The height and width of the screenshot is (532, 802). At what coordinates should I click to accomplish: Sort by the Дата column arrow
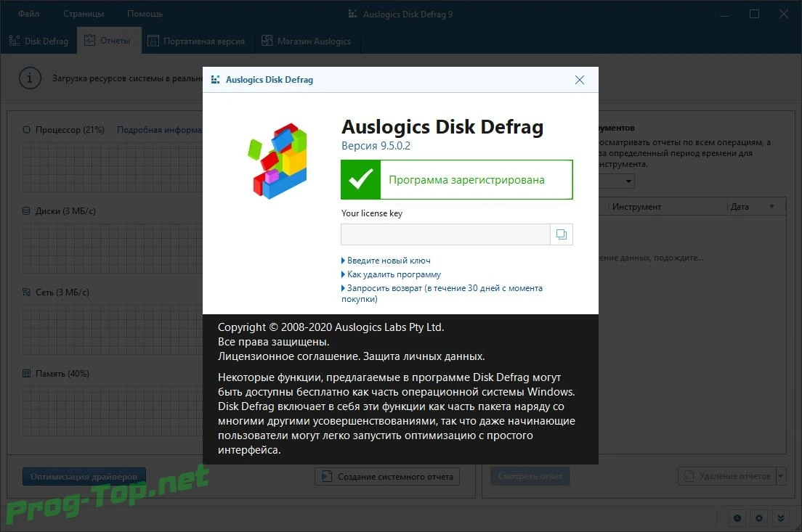tap(771, 206)
